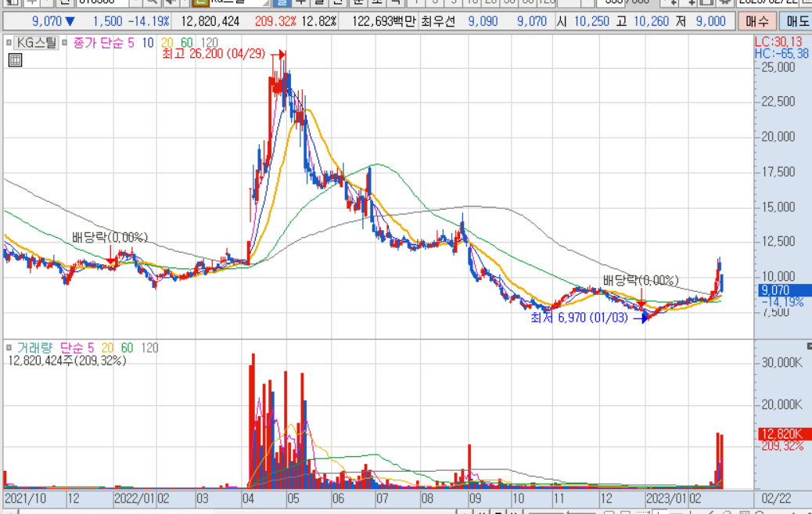Screen dimensions: 812x514
Task: Select the volume average 60 label
Action: (x=127, y=347)
